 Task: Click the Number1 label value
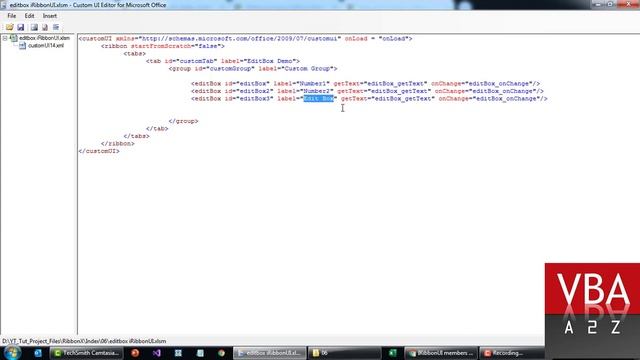tap(314, 84)
